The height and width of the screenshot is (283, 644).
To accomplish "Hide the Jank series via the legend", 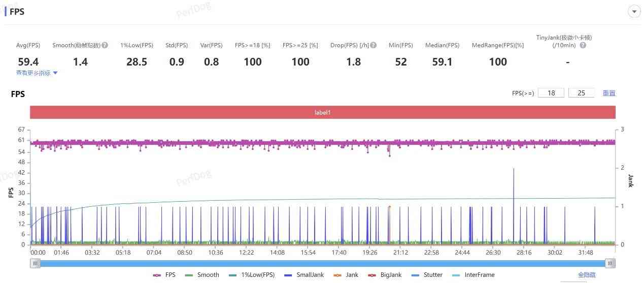I will click(346, 275).
